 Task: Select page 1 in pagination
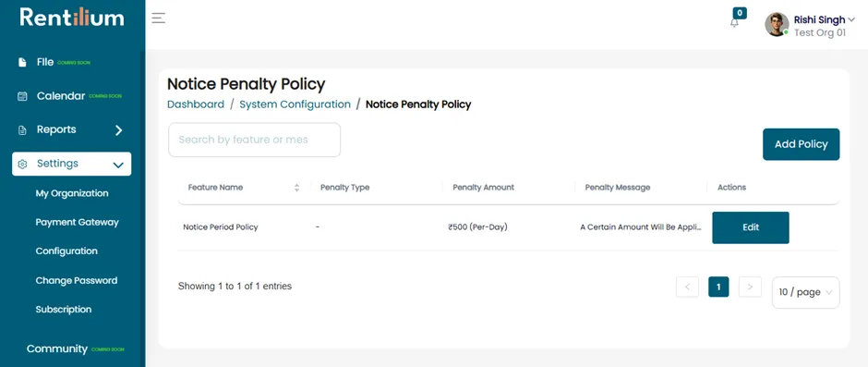[x=718, y=287]
